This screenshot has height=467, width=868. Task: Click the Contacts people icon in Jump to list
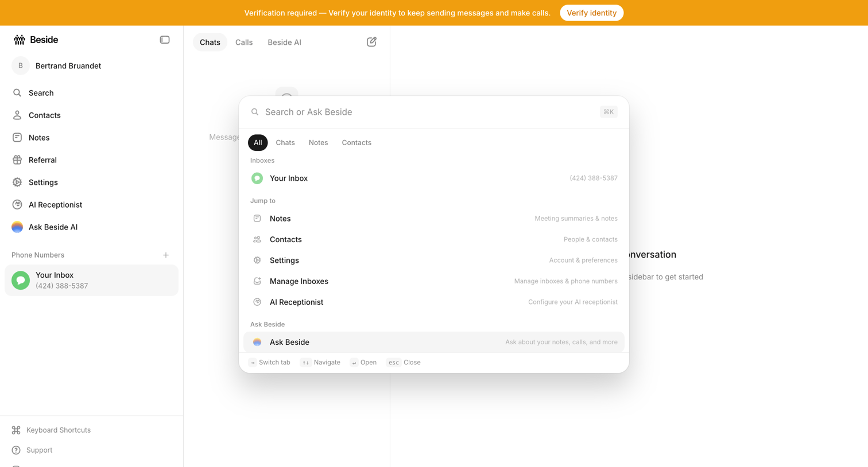(257, 240)
